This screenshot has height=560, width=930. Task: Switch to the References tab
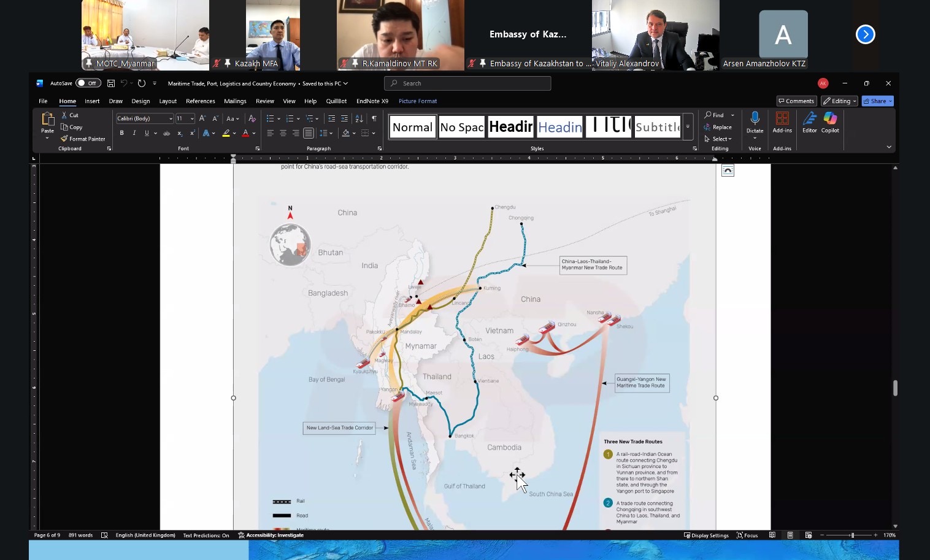pos(201,101)
